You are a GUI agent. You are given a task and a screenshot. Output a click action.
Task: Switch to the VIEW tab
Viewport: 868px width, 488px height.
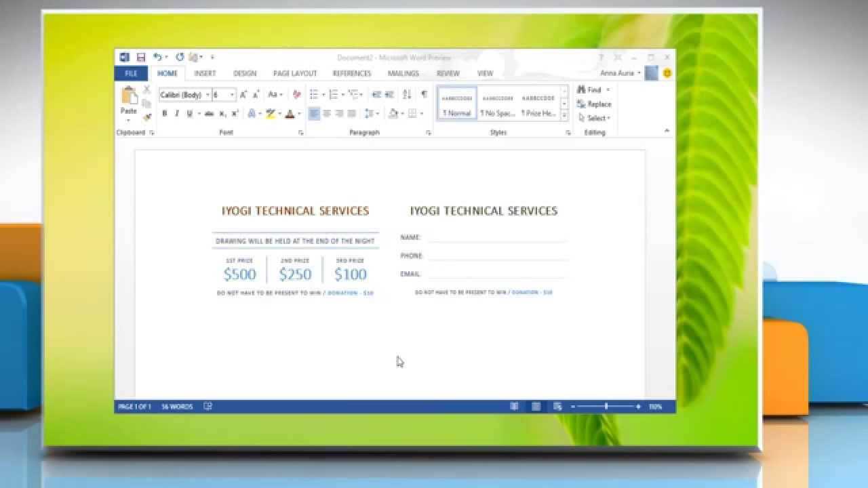click(x=485, y=73)
